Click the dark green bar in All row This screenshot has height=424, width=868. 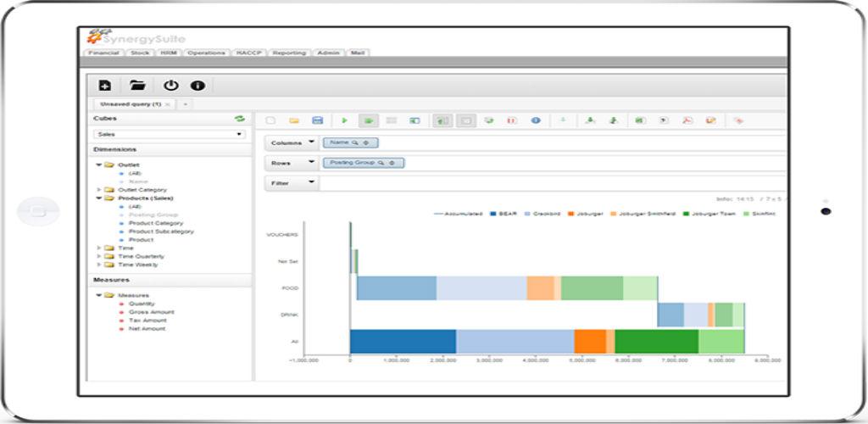pyautogui.click(x=657, y=341)
